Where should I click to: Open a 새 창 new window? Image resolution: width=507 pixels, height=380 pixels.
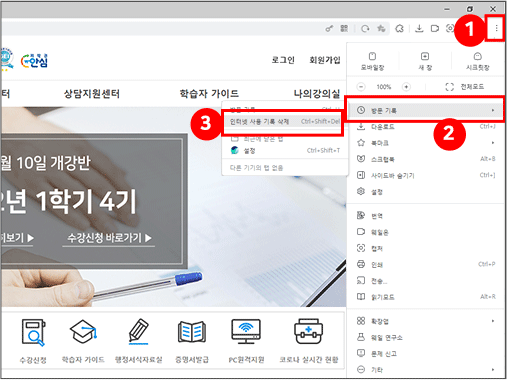pos(425,61)
